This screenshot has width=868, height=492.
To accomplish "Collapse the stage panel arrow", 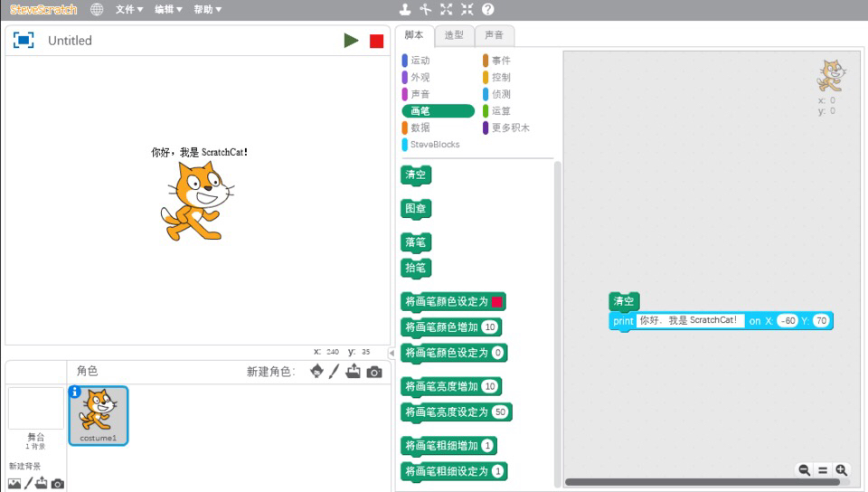I will point(392,353).
